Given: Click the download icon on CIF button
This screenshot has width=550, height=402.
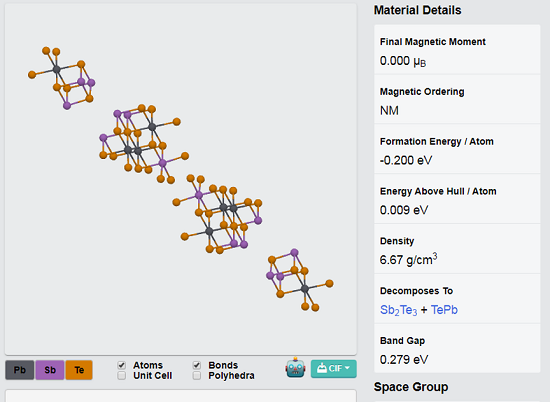Looking at the screenshot, I should click(x=322, y=368).
